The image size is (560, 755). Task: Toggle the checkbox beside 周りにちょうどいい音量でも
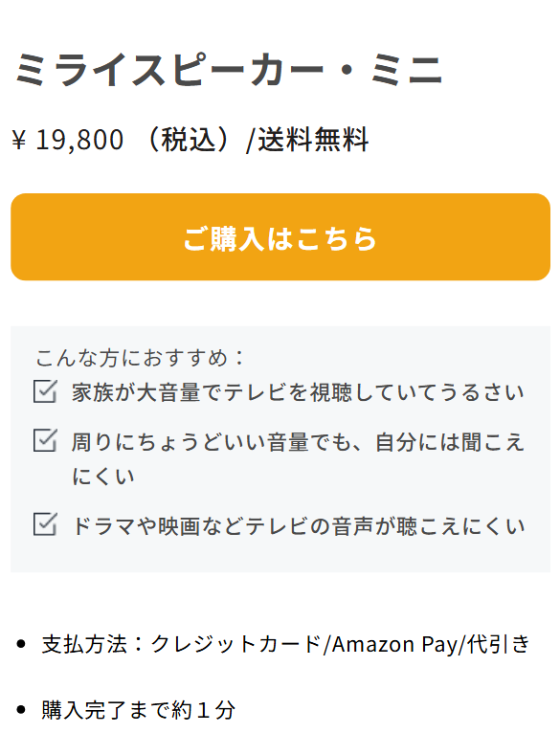point(45,440)
